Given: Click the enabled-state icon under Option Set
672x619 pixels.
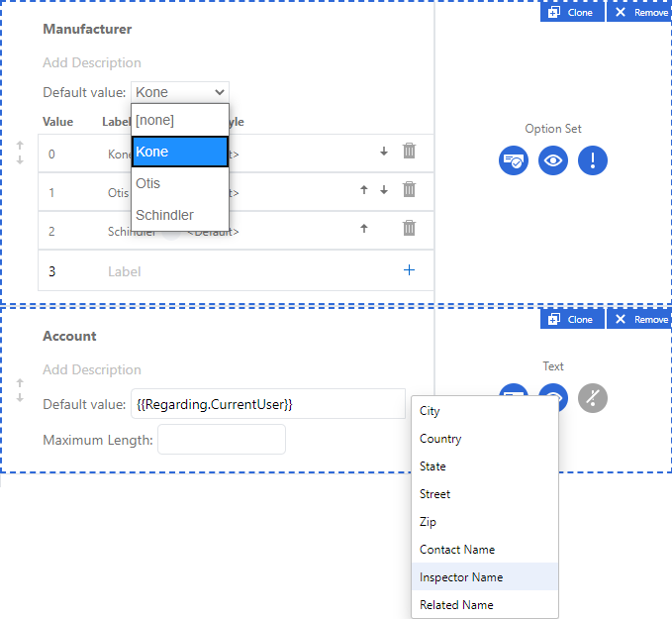Looking at the screenshot, I should coord(514,161).
